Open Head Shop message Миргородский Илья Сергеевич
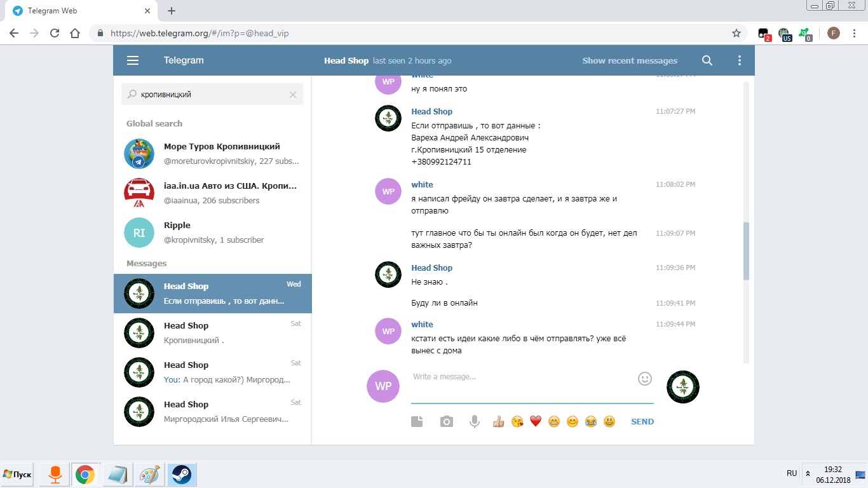 (x=212, y=412)
